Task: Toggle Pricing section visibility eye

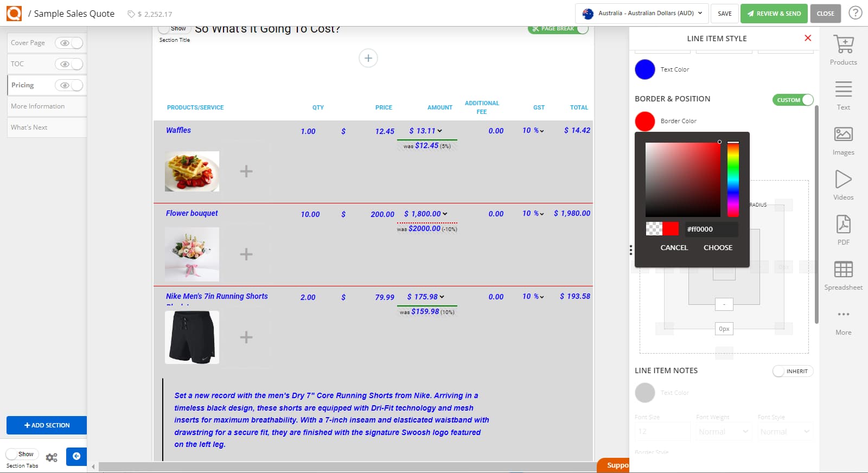Action: click(x=69, y=85)
